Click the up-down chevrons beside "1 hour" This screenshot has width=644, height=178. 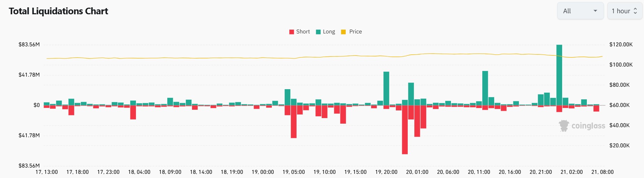(635, 11)
